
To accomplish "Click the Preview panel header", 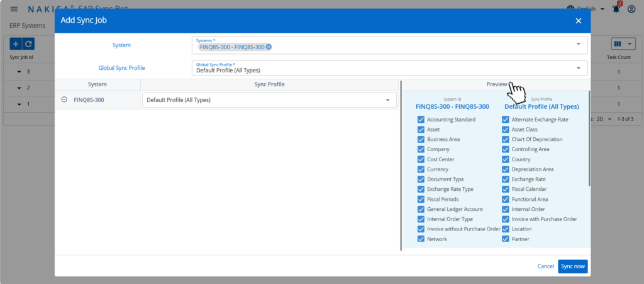I will [497, 84].
